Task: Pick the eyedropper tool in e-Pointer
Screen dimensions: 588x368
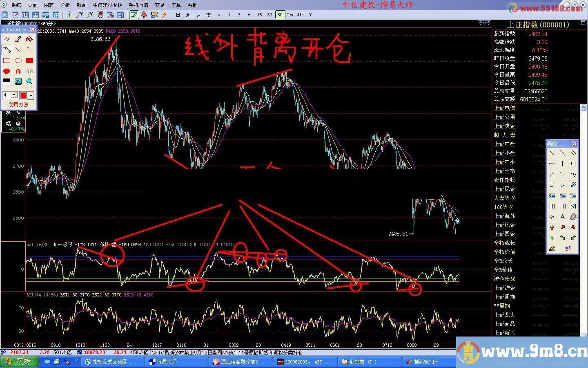Action: pos(18,39)
